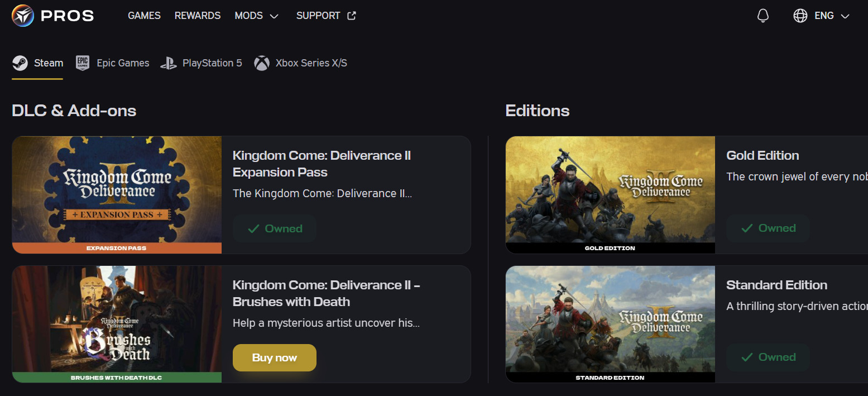Click the PlayStation 5 logo icon
868x396 pixels.
(x=169, y=63)
